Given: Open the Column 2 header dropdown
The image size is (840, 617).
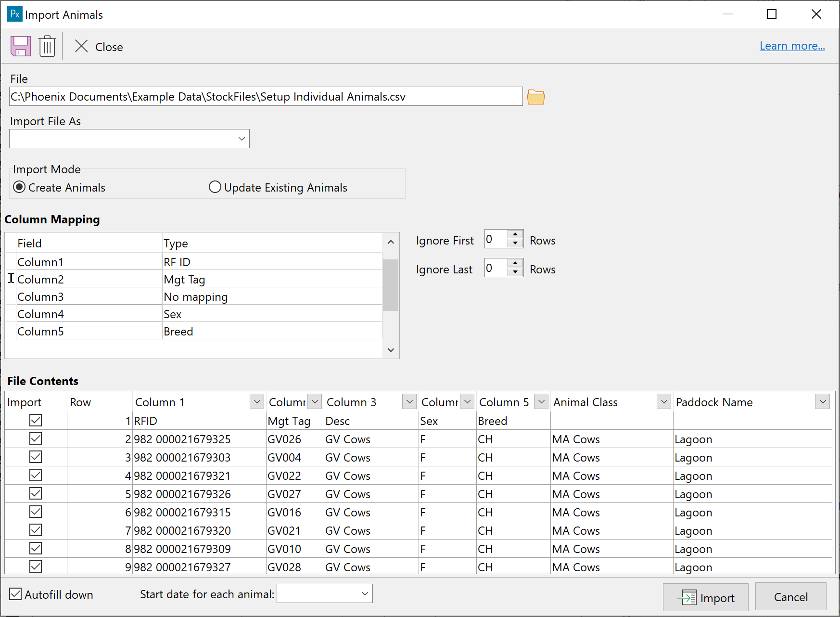Looking at the screenshot, I should [x=315, y=401].
